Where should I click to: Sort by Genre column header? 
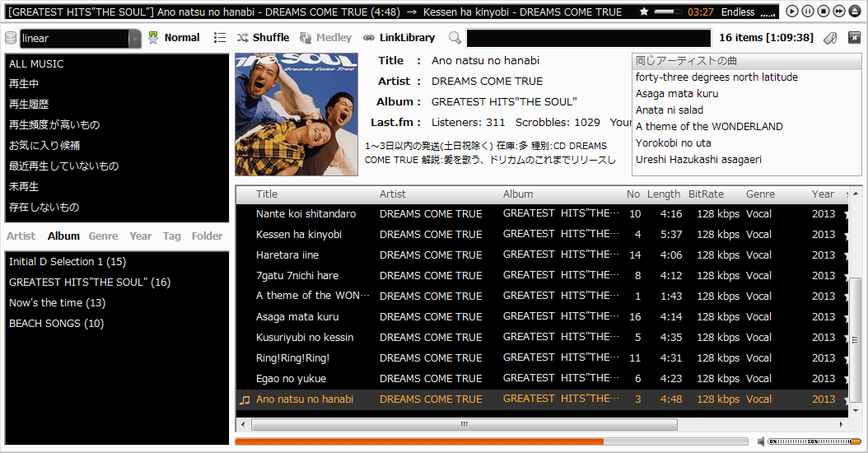(x=760, y=194)
